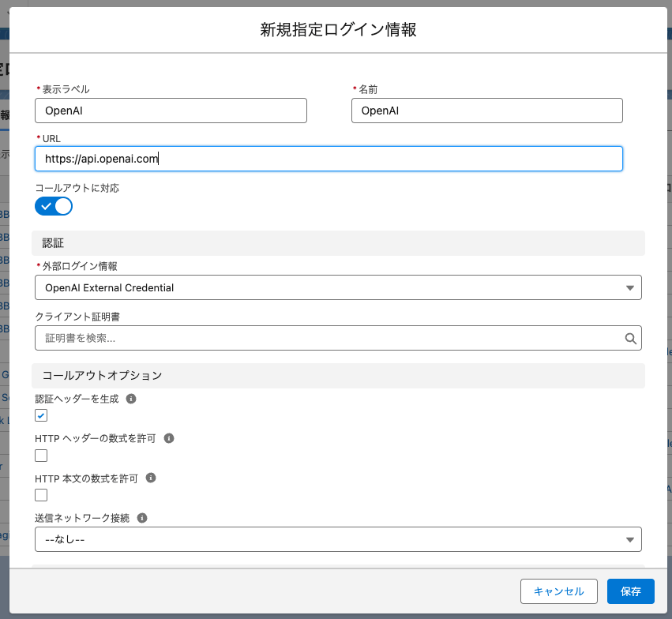
Task: Enable HTTP ヘッダーの数式を許可 checkbox
Action: [x=41, y=456]
